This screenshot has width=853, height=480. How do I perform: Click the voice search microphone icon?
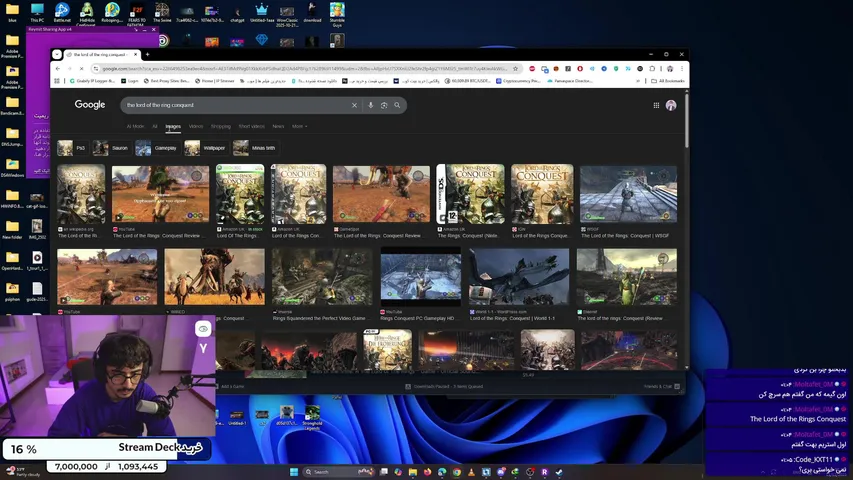tap(370, 105)
